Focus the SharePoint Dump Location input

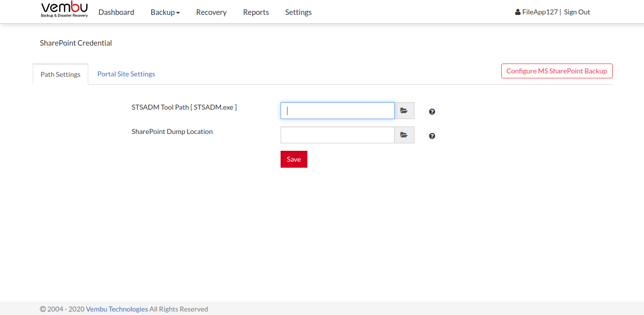pyautogui.click(x=338, y=135)
